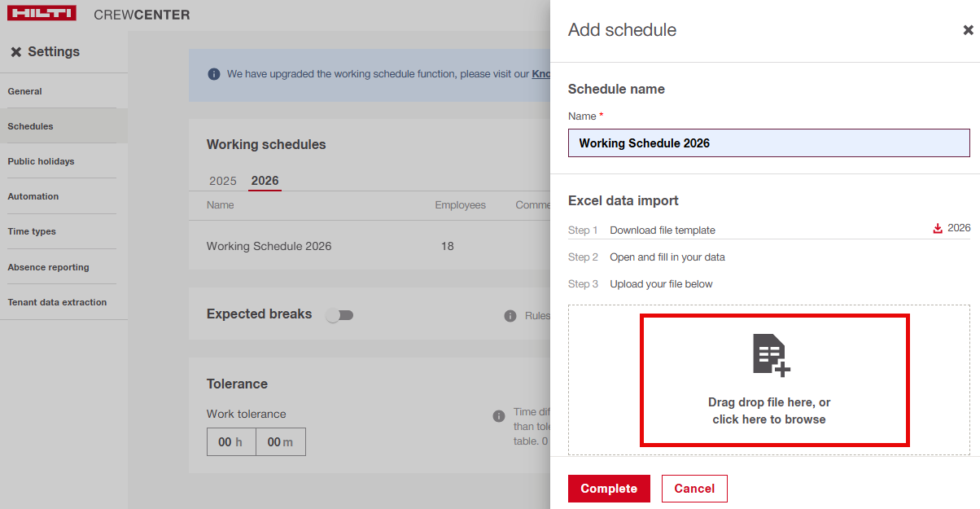
Task: Close the Add schedule dialog
Action: pyautogui.click(x=968, y=30)
